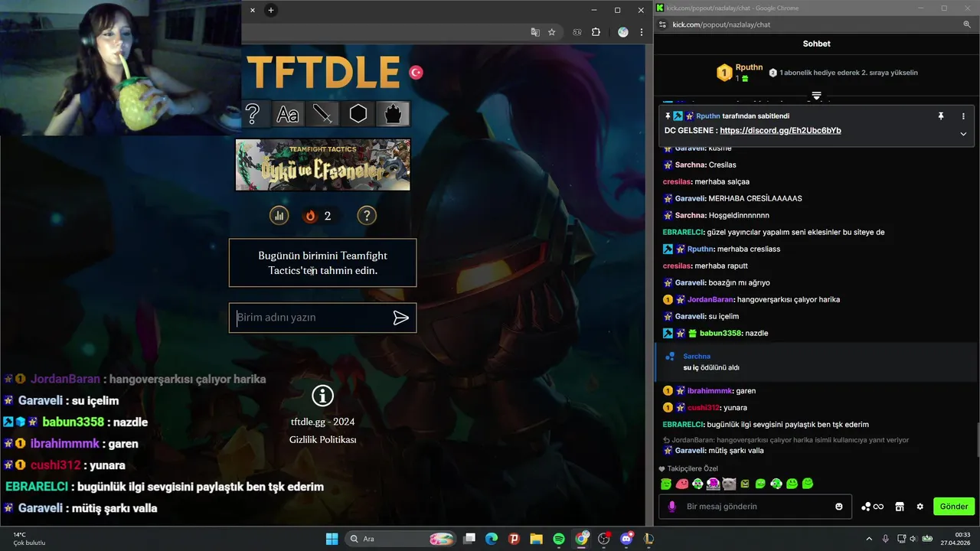Select the Aa text guessing mode
The width and height of the screenshot is (980, 551).
287,114
